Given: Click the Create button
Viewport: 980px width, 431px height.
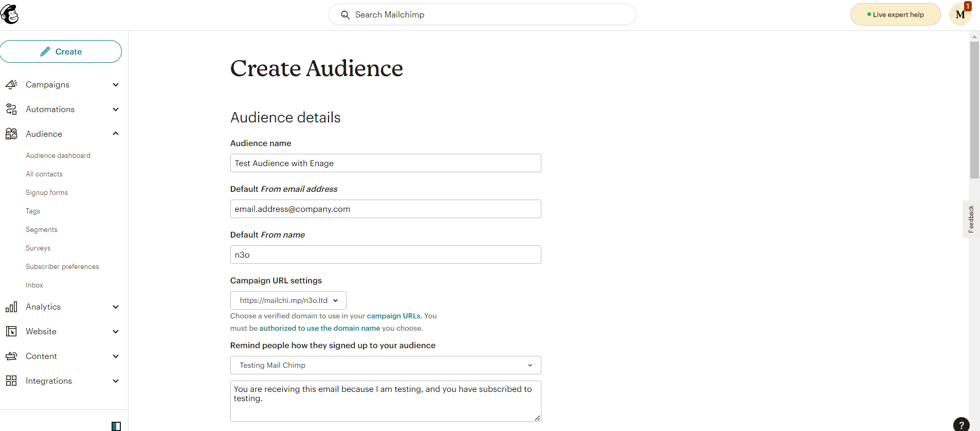Looking at the screenshot, I should click(x=61, y=51).
